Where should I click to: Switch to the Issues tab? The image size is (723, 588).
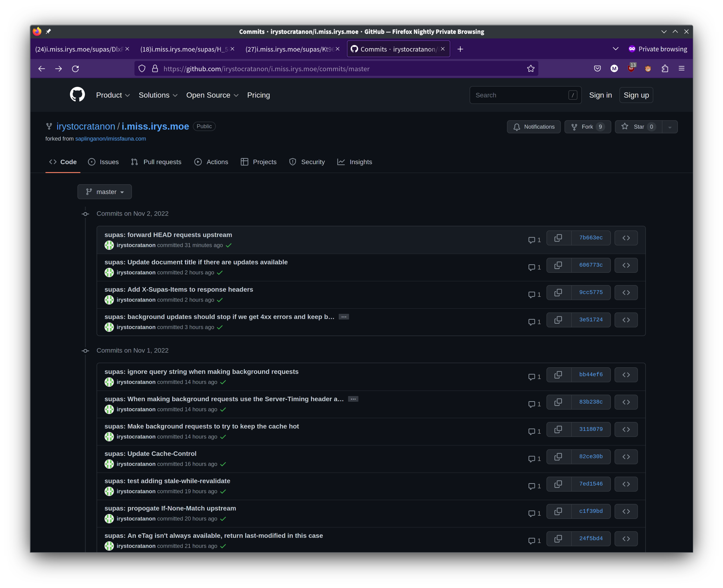coord(103,162)
